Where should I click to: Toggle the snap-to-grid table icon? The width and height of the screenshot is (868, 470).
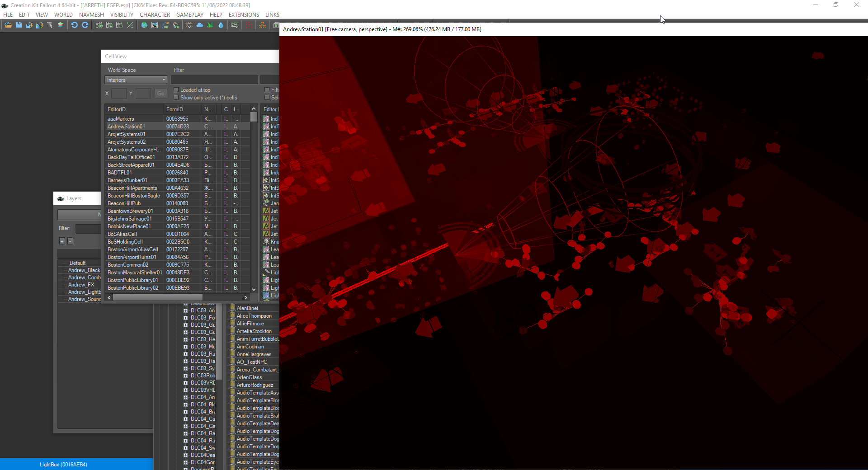click(x=99, y=25)
